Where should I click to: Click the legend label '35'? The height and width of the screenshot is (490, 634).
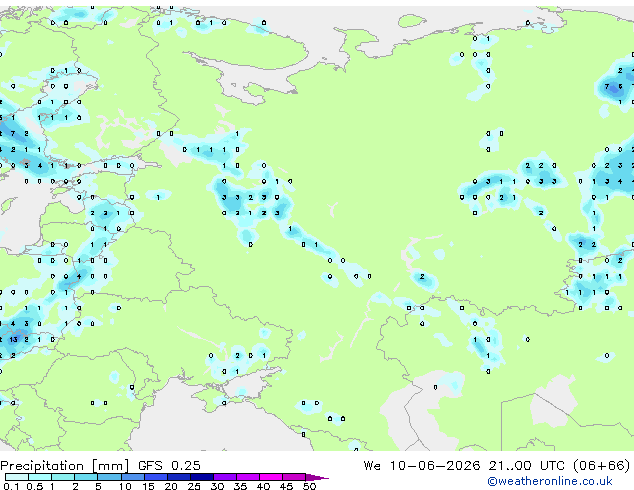pos(240,486)
